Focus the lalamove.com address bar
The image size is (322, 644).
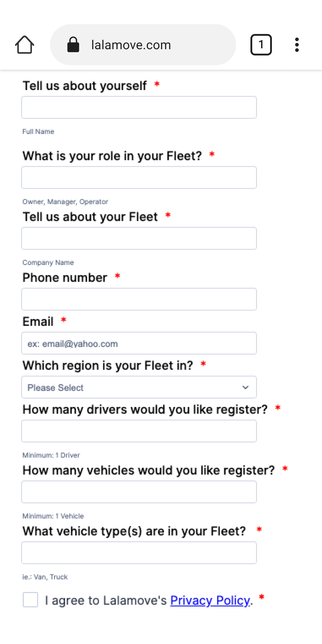pos(143,45)
